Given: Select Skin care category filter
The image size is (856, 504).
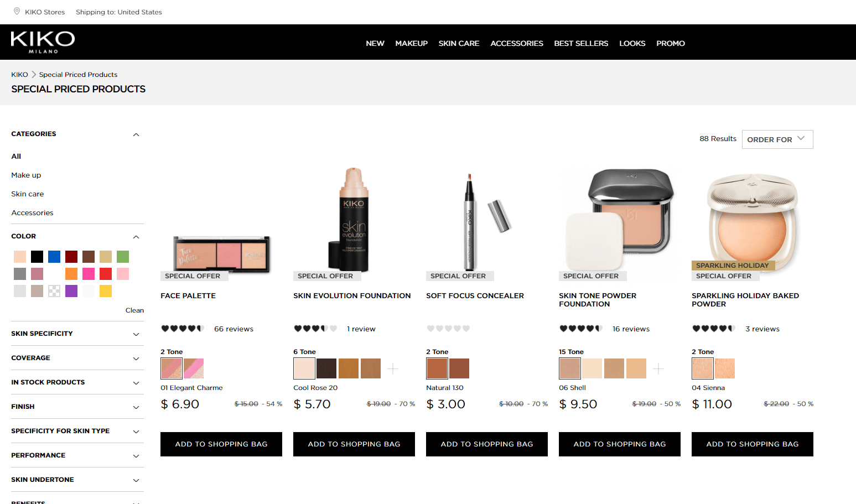Looking at the screenshot, I should coord(28,194).
